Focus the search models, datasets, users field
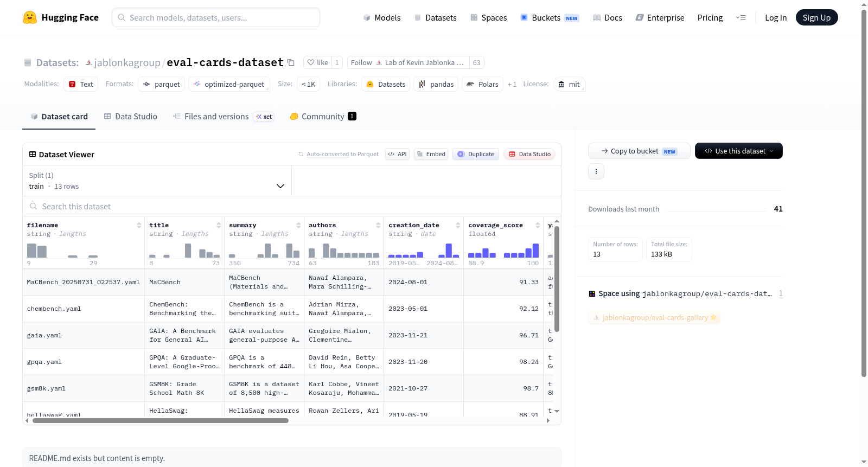The image size is (868, 467). click(216, 17)
